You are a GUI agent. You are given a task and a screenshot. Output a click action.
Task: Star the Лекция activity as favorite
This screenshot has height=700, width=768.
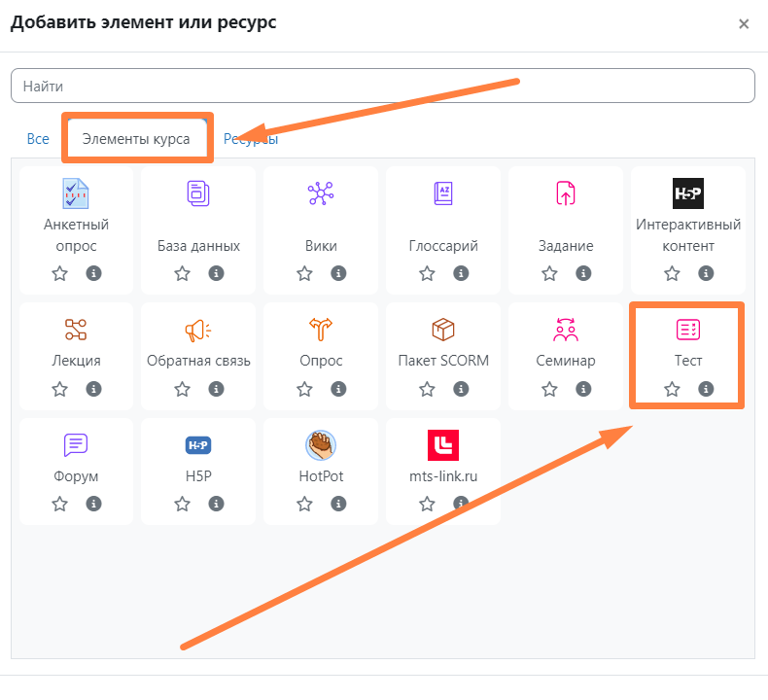tap(59, 389)
